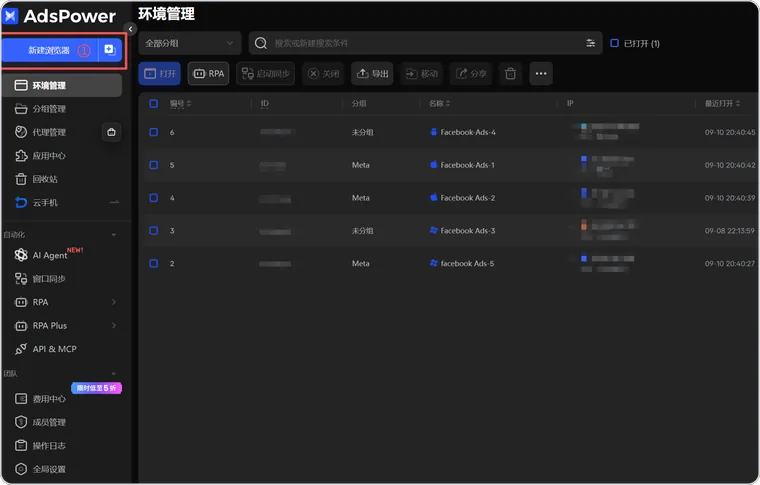
Task: Click the profile name facebook Ads-5
Action: (x=467, y=263)
